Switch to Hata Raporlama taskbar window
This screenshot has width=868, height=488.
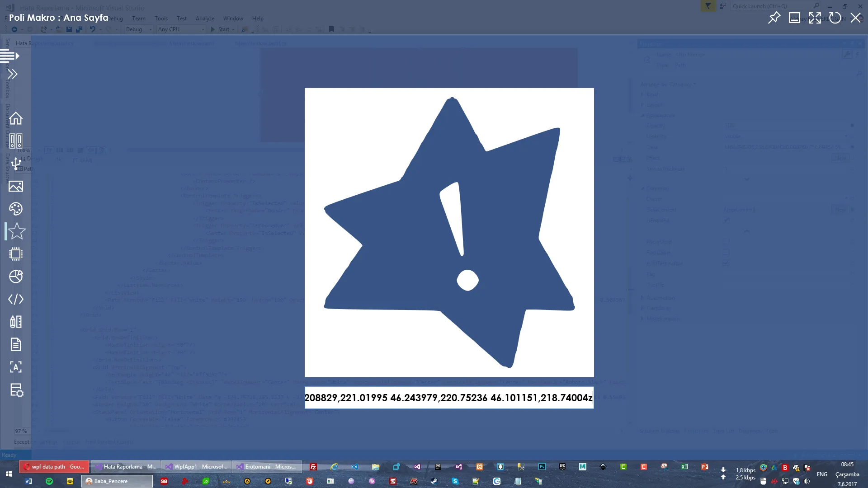coord(126,467)
